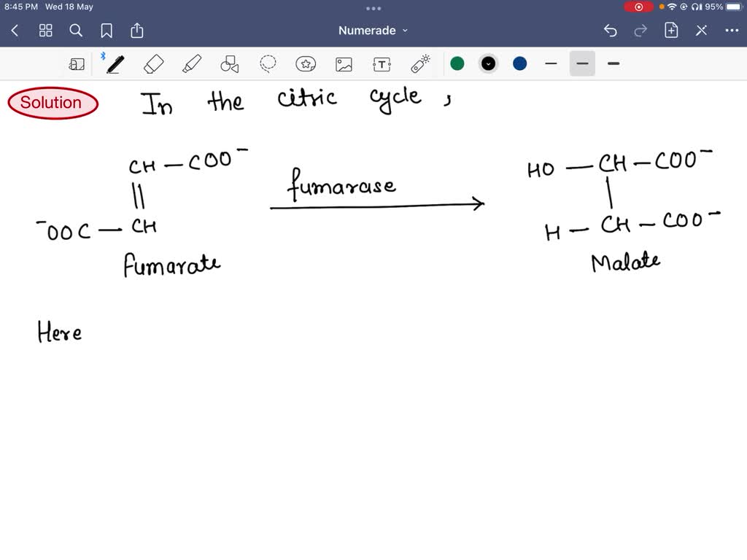The width and height of the screenshot is (747, 560).
Task: Choose the green pen color swatch
Action: 457,64
